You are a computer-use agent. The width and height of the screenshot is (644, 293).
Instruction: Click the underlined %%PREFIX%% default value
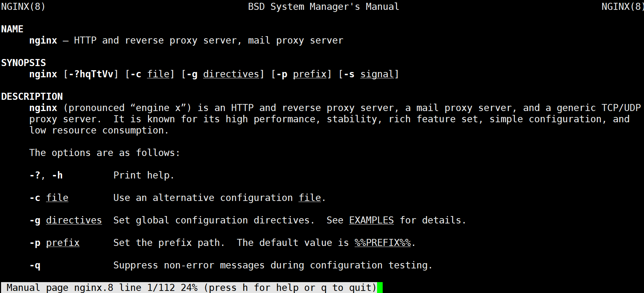382,243
